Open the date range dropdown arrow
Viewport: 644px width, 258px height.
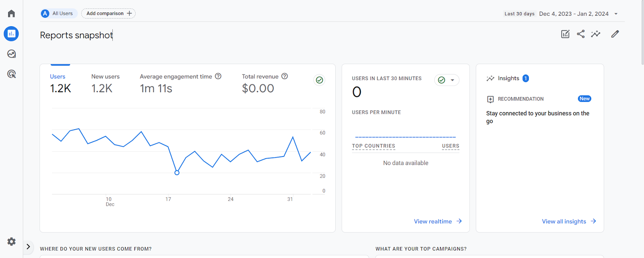click(x=616, y=14)
